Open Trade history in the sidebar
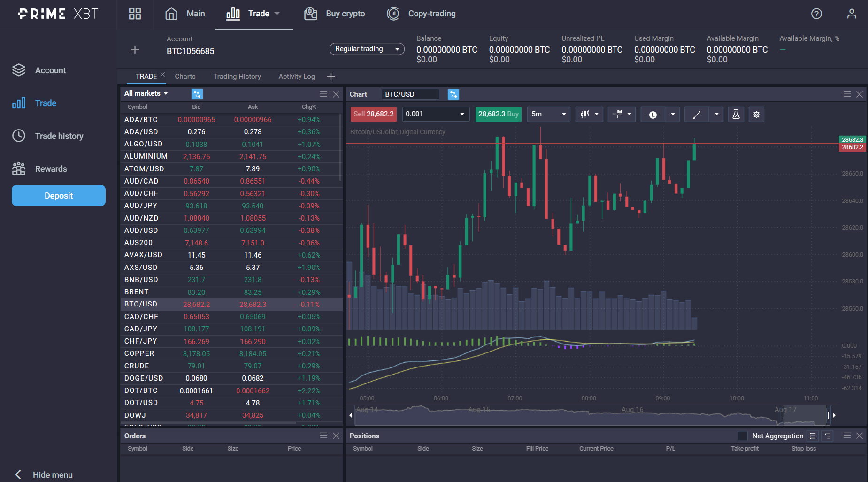 click(48, 136)
